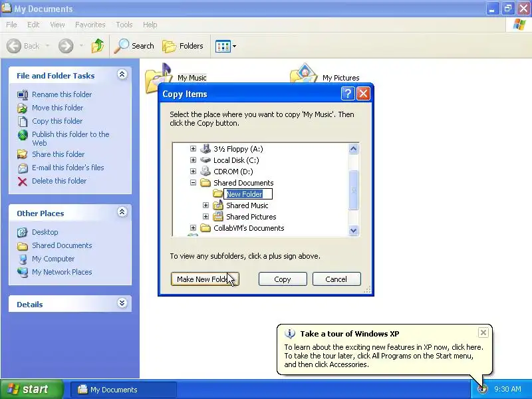Image resolution: width=532 pixels, height=399 pixels.
Task: Select Shared Documents in the folder tree
Action: (x=243, y=182)
